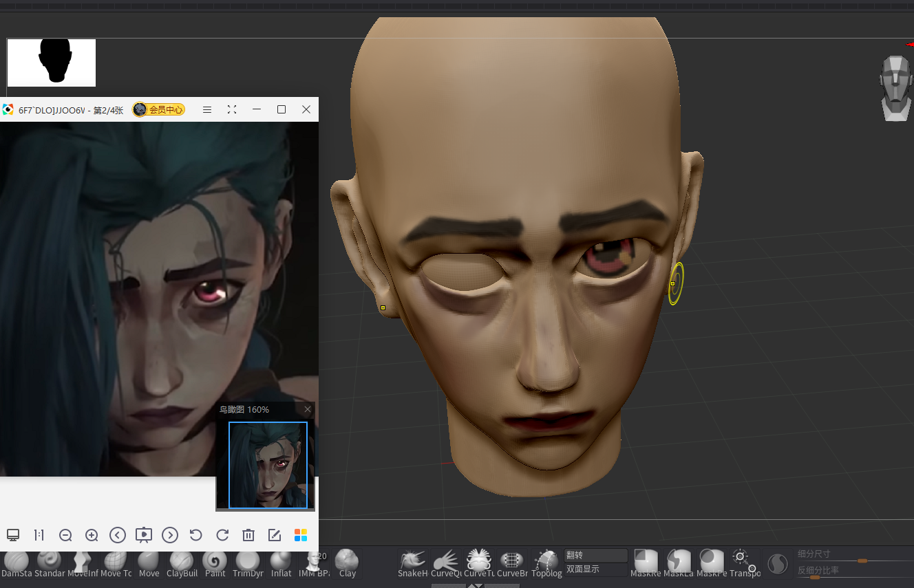Rotate image counterclockwise in viewer

(x=195, y=535)
